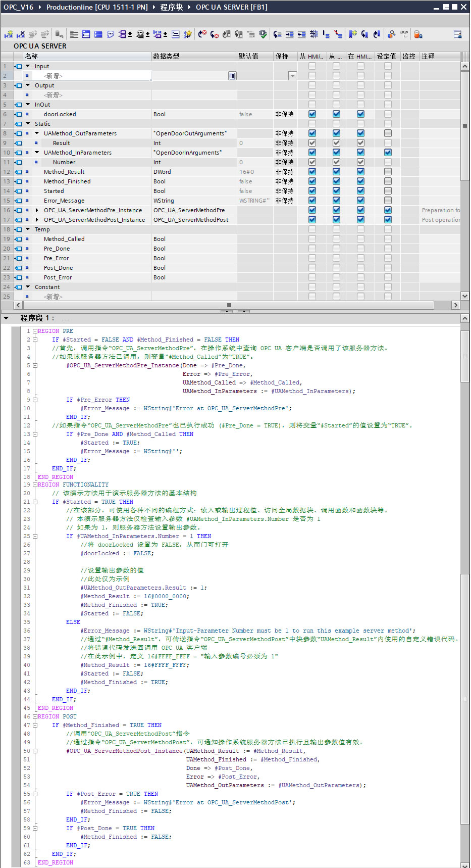Toggle setpoint checkbox for OPC_UA_ServerMethodPost_Instance
Image resolution: width=471 pixels, height=868 pixels.
pyautogui.click(x=388, y=220)
